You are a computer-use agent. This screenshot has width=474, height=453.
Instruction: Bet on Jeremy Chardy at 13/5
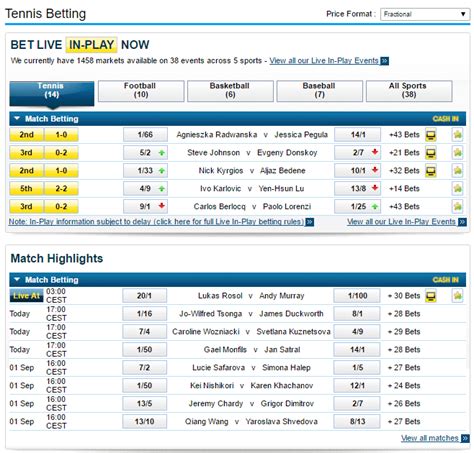(x=145, y=404)
